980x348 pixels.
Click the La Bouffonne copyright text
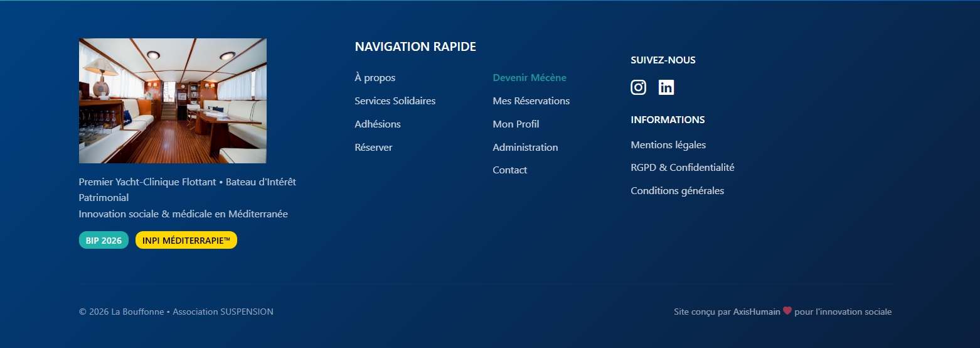(x=176, y=312)
